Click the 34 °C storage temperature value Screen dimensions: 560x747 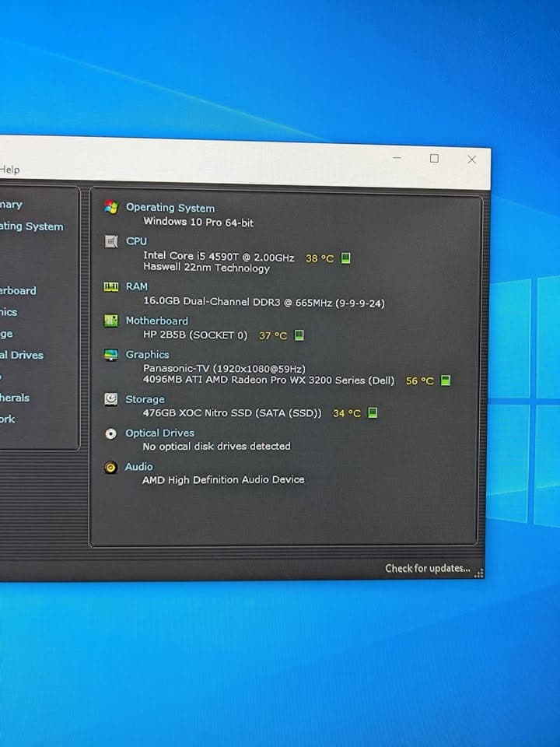(x=347, y=413)
